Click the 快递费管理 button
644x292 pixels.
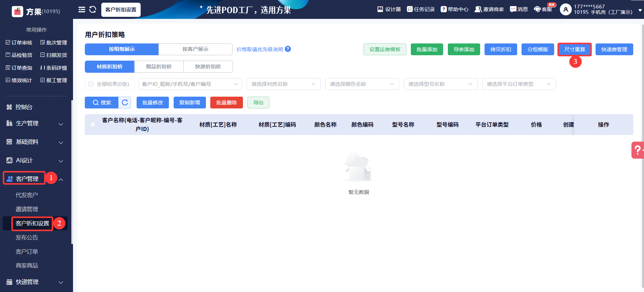(614, 50)
